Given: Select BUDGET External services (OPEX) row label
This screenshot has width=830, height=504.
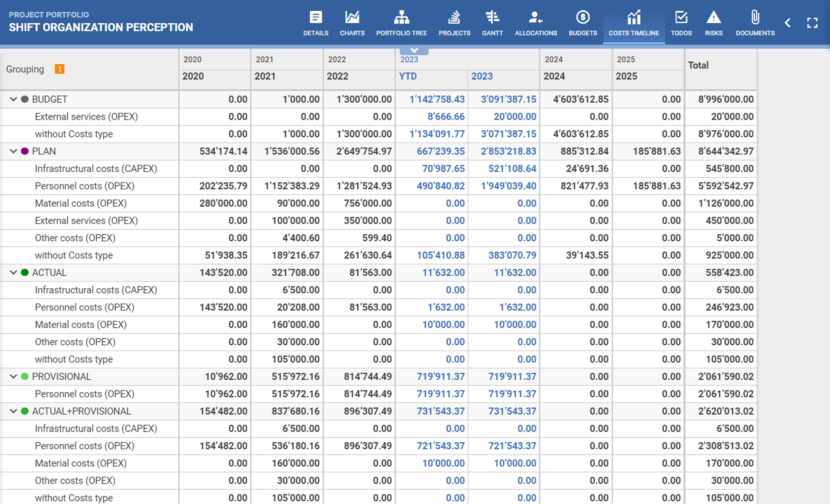Looking at the screenshot, I should click(x=86, y=116).
